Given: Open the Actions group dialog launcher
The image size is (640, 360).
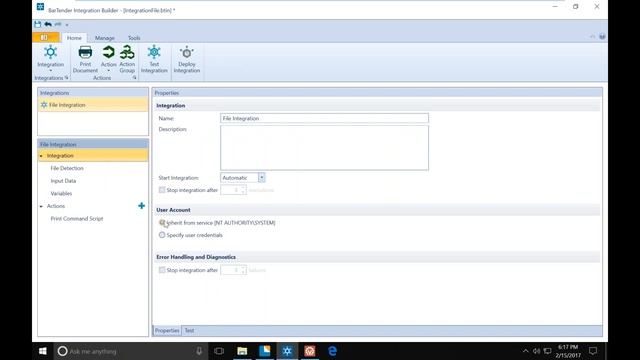Looking at the screenshot, I should [x=134, y=78].
